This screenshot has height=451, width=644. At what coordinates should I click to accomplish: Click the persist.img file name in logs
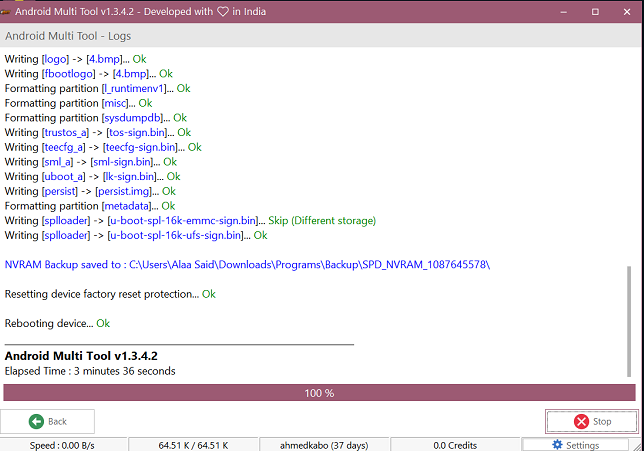pos(126,191)
